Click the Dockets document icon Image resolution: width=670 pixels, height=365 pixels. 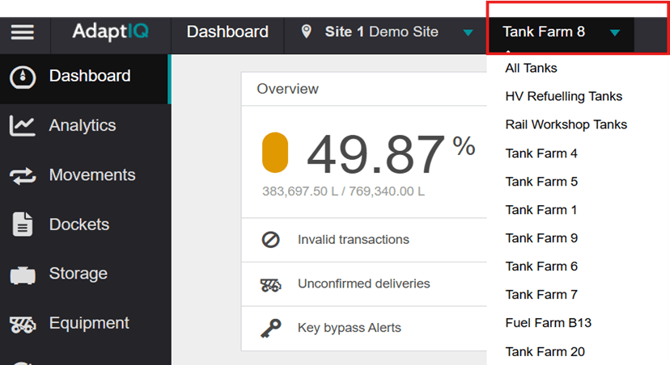pos(22,224)
